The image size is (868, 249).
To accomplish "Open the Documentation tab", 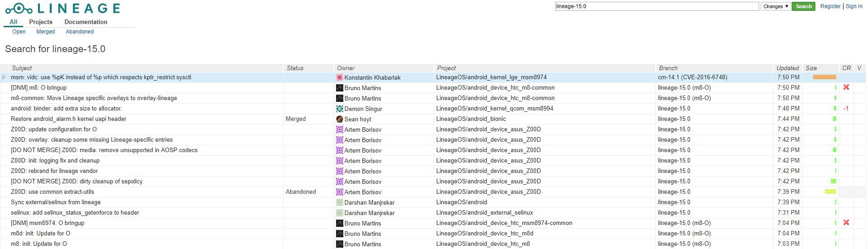I will tap(86, 22).
